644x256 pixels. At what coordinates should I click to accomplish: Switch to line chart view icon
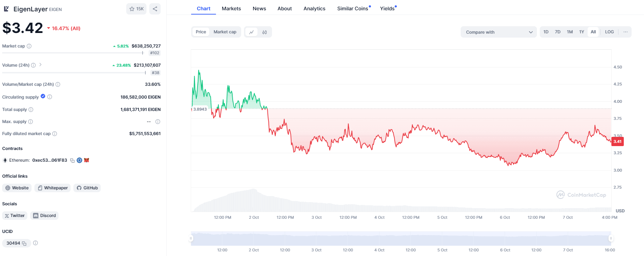tap(251, 32)
